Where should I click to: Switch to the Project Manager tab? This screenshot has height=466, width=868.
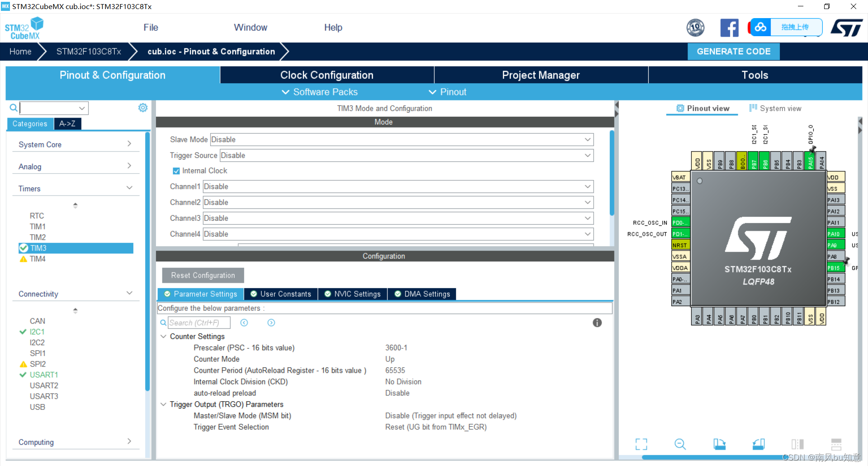[x=541, y=75]
